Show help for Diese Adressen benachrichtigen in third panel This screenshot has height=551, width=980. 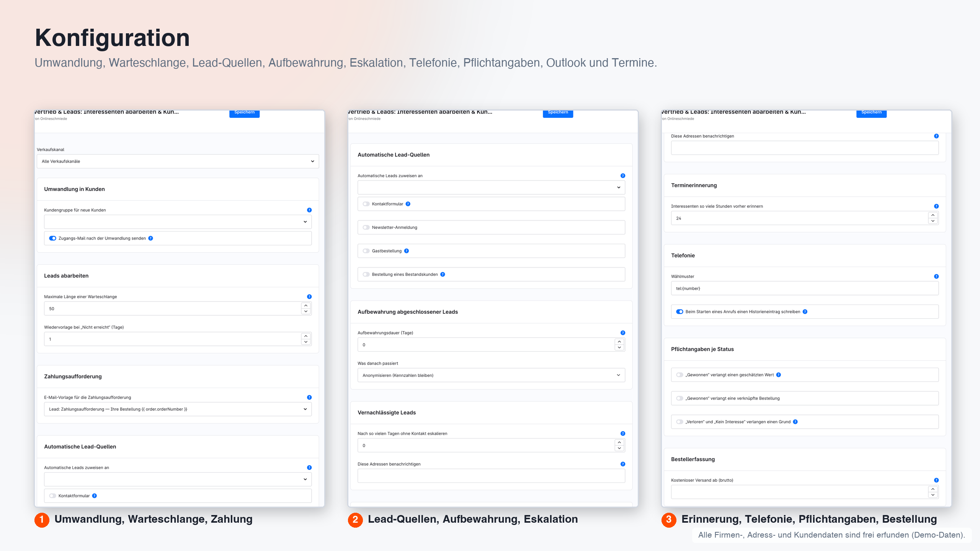pyautogui.click(x=936, y=136)
